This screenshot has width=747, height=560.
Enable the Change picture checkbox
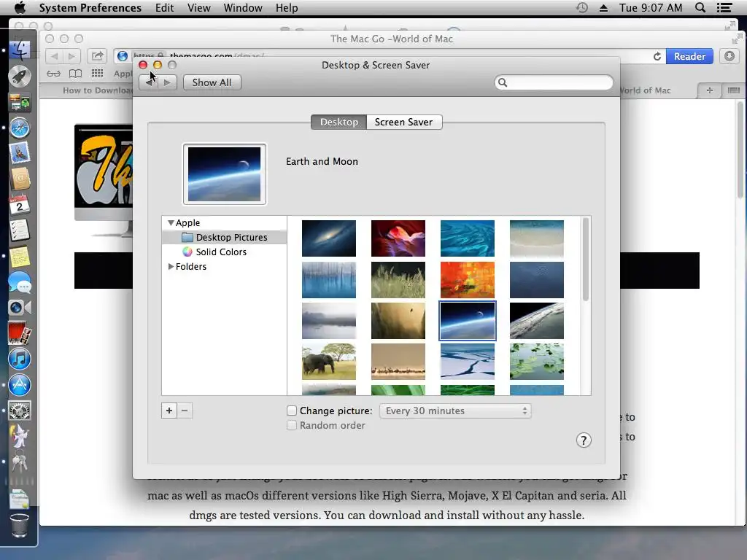pyautogui.click(x=292, y=411)
